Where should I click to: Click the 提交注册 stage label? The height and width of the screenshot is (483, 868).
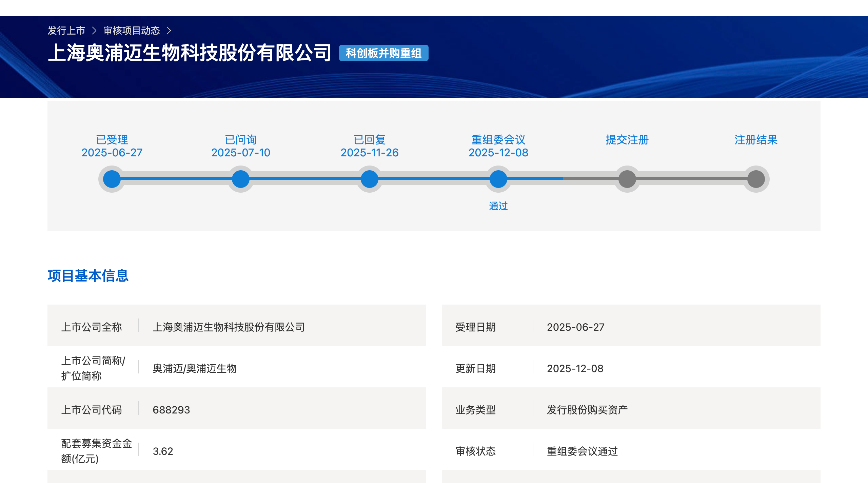627,140
